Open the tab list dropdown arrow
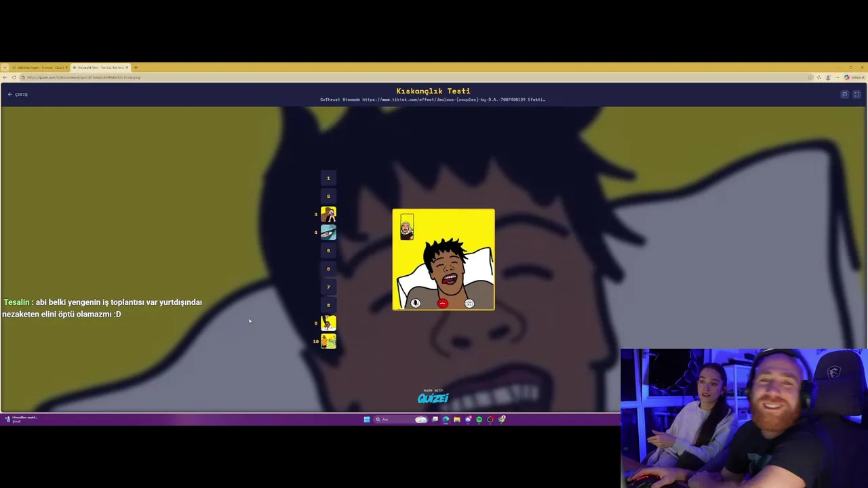 click(5, 68)
